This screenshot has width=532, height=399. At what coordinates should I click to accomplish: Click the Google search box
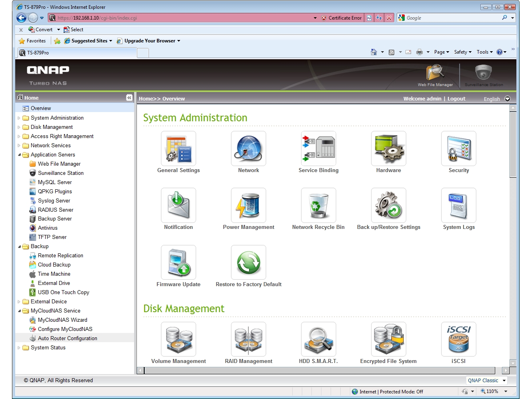pos(452,18)
